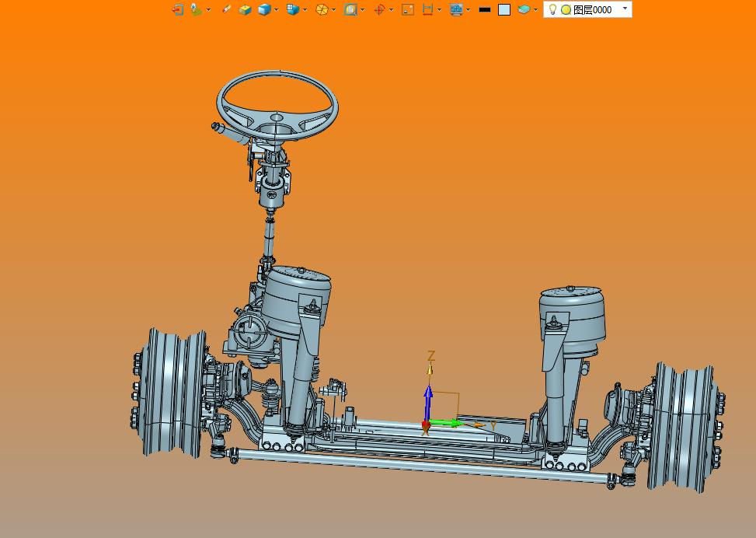Click the light blue face color swatch
756x538 pixels.
click(x=504, y=9)
